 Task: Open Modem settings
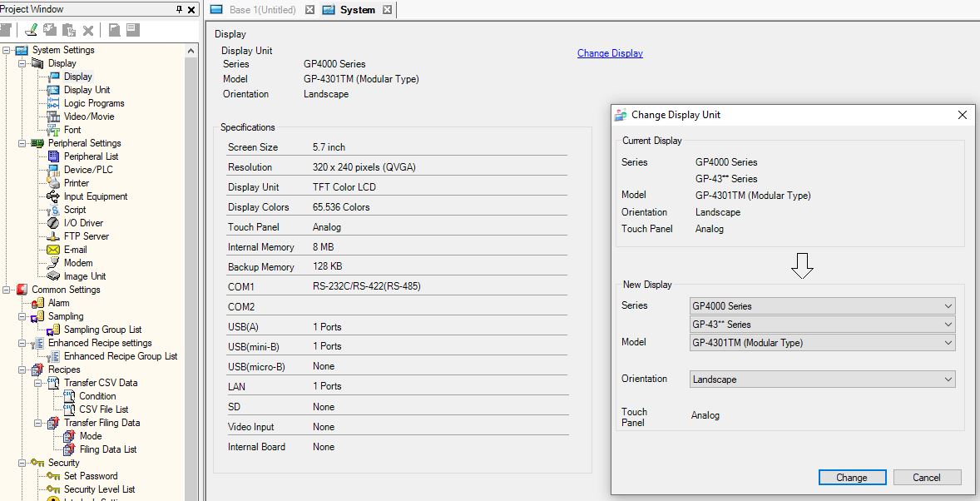78,263
